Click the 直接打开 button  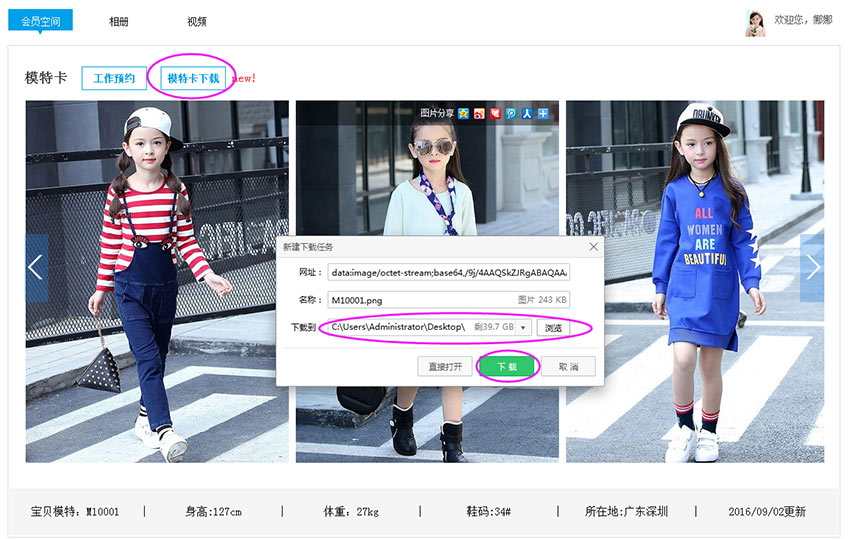(x=444, y=367)
